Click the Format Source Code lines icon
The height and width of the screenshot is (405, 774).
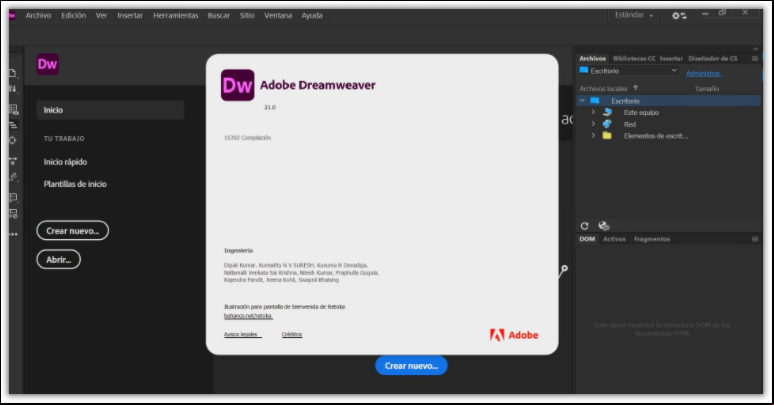click(13, 125)
